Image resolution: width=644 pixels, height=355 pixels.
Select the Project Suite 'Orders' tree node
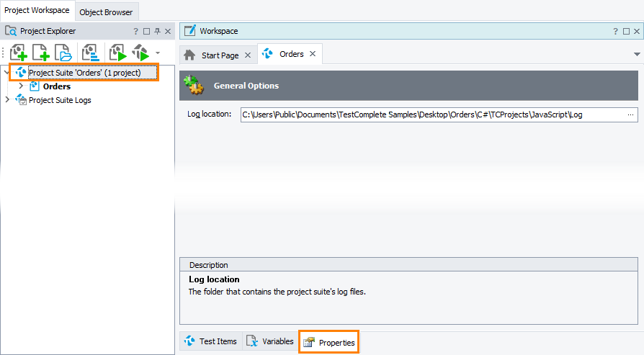(84, 73)
